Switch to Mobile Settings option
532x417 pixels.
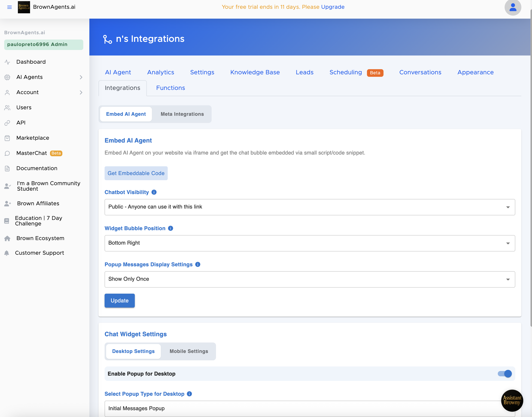click(189, 351)
